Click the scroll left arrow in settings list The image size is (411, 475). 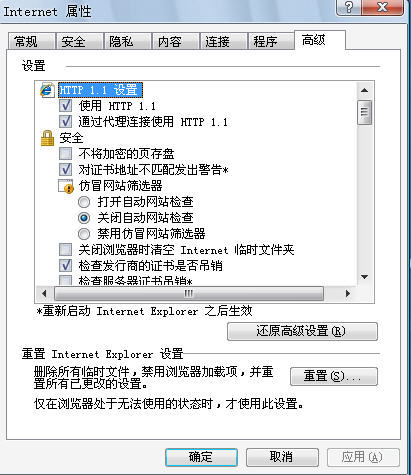point(44,294)
